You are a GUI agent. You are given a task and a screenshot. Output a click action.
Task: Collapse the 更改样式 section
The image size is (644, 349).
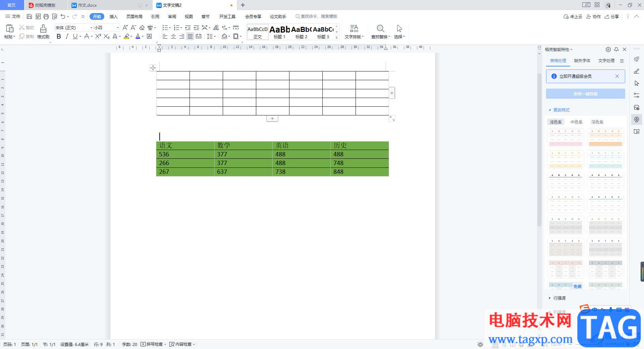(x=559, y=110)
